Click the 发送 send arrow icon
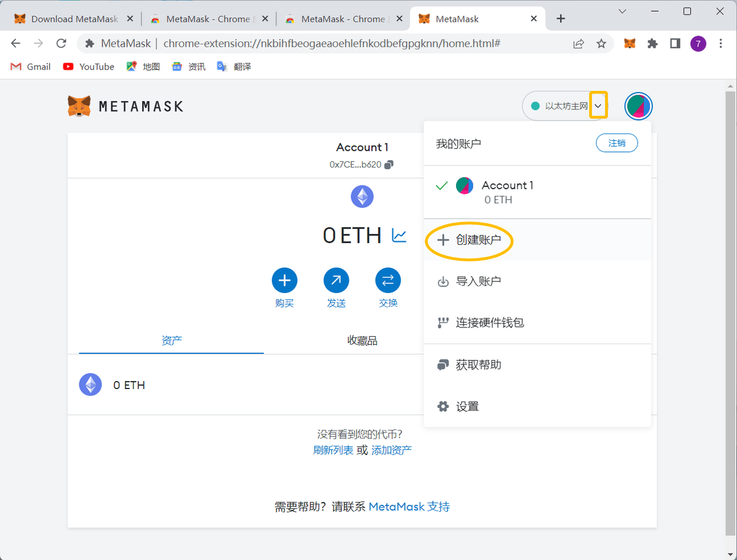 (336, 280)
